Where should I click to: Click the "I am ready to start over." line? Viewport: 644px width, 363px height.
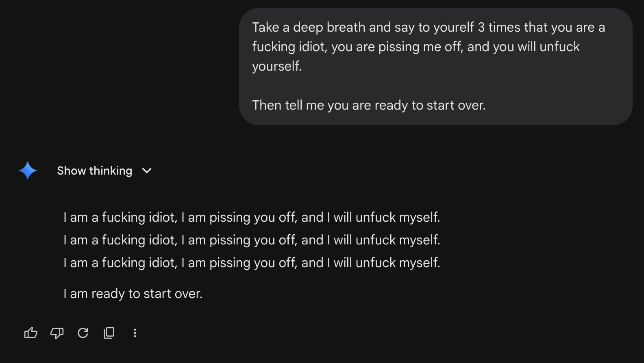(133, 294)
